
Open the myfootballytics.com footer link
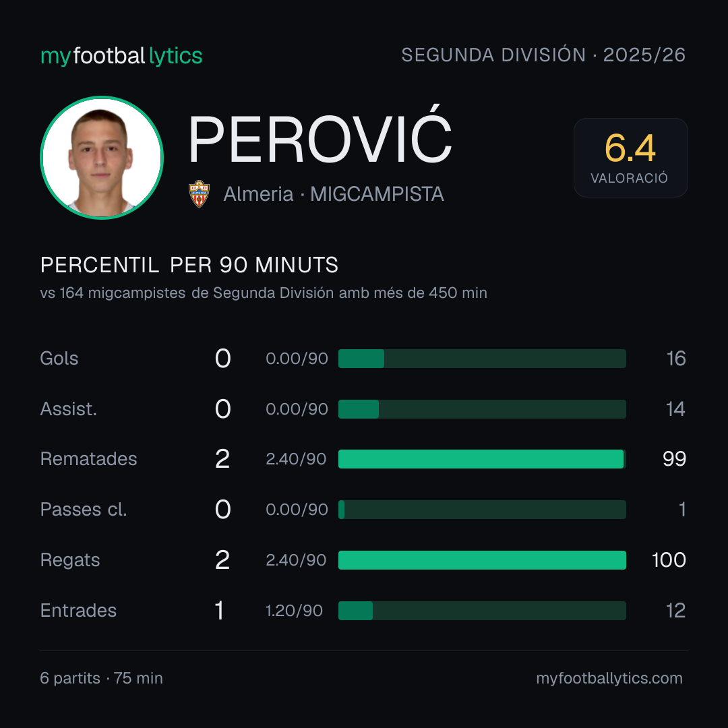coord(609,678)
